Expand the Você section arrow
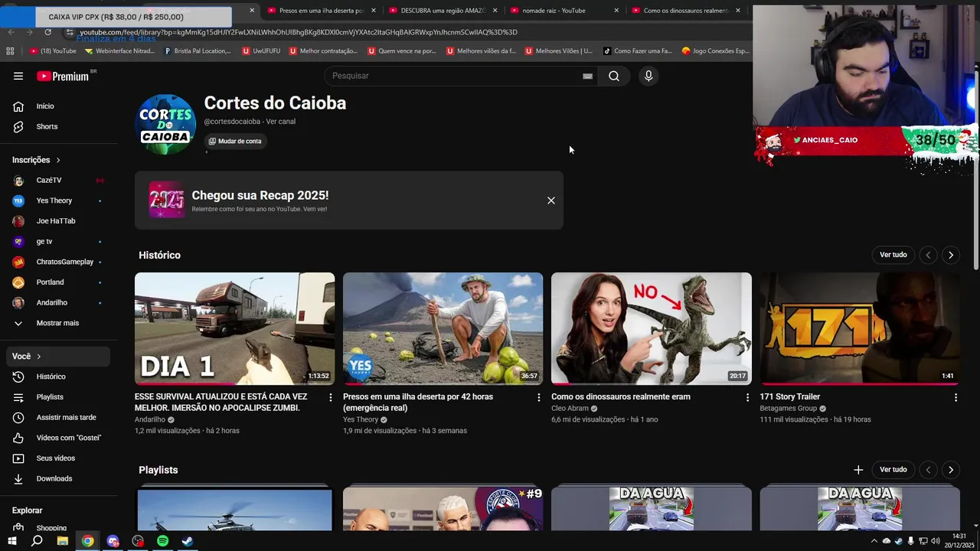The image size is (980, 551). coord(39,357)
